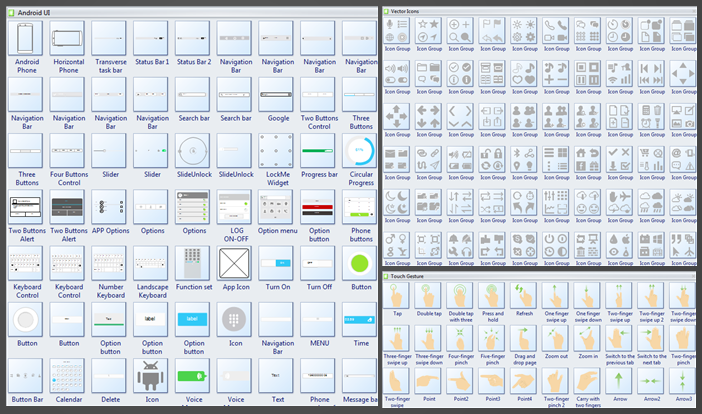Select the Circular Progress shape
Image resolution: width=702 pixels, height=414 pixels.
(x=360, y=151)
